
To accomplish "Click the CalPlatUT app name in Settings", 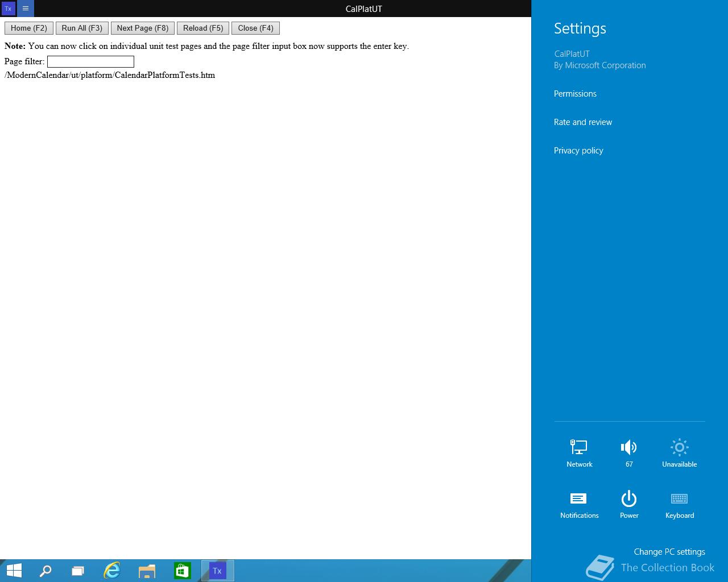I will click(572, 54).
